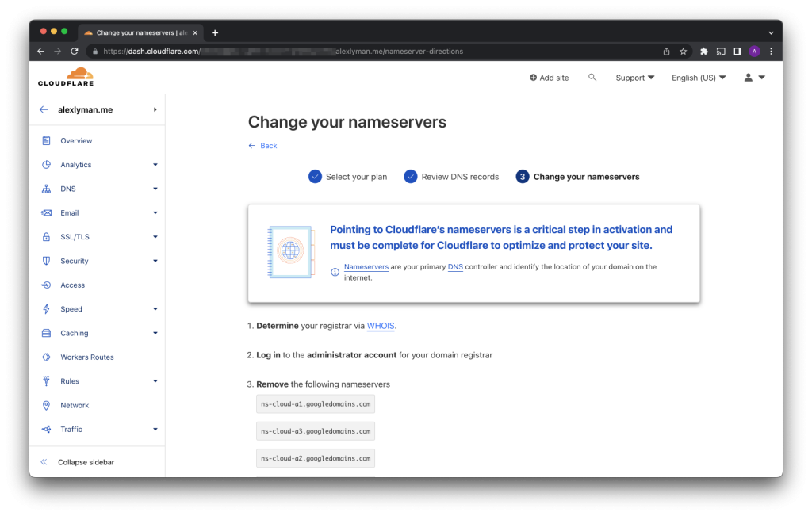Click the Access sidebar icon
Screen dimensions: 812x516
click(45, 285)
